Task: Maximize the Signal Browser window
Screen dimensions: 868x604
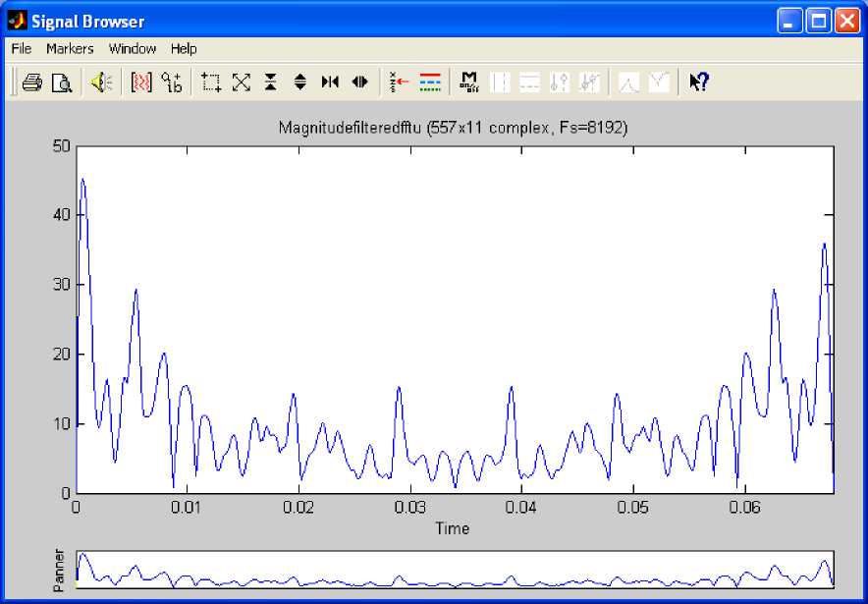Action: [819, 22]
